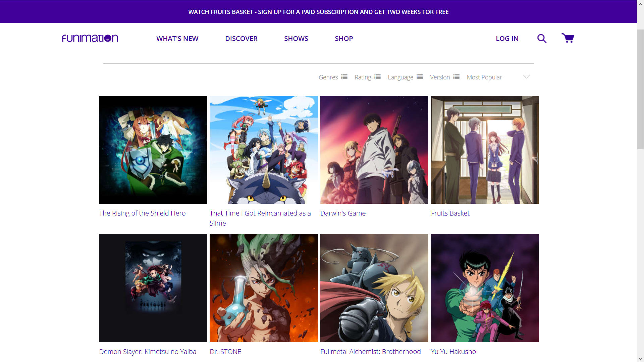Click the scrollbar down arrow
This screenshot has height=362, width=644.
pyautogui.click(x=640, y=359)
